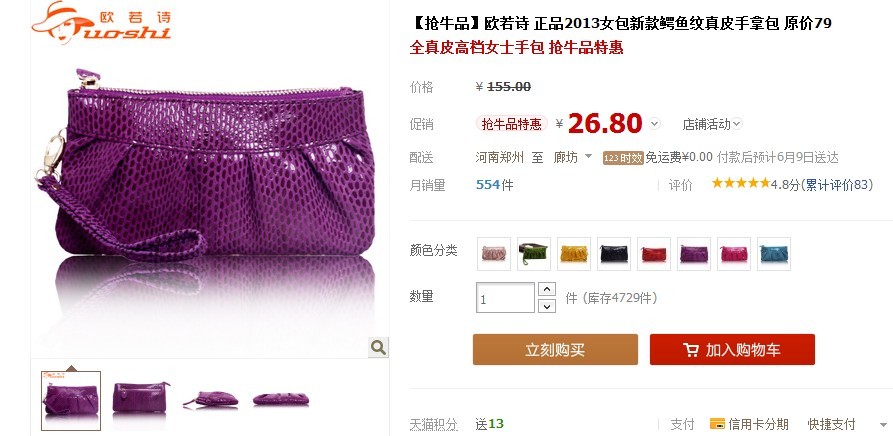Image resolution: width=893 pixels, height=436 pixels.
Task: Click the 加入购物车 add to cart button
Action: 732,349
